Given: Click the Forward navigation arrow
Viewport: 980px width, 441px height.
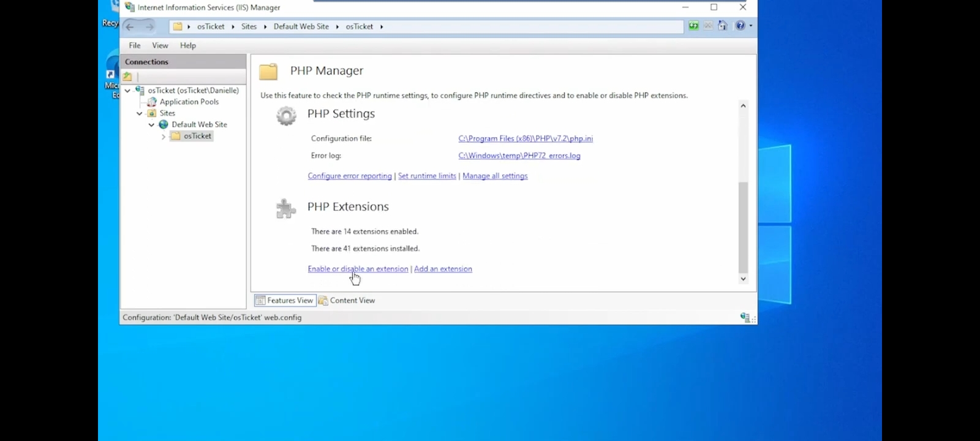Looking at the screenshot, I should pos(149,26).
